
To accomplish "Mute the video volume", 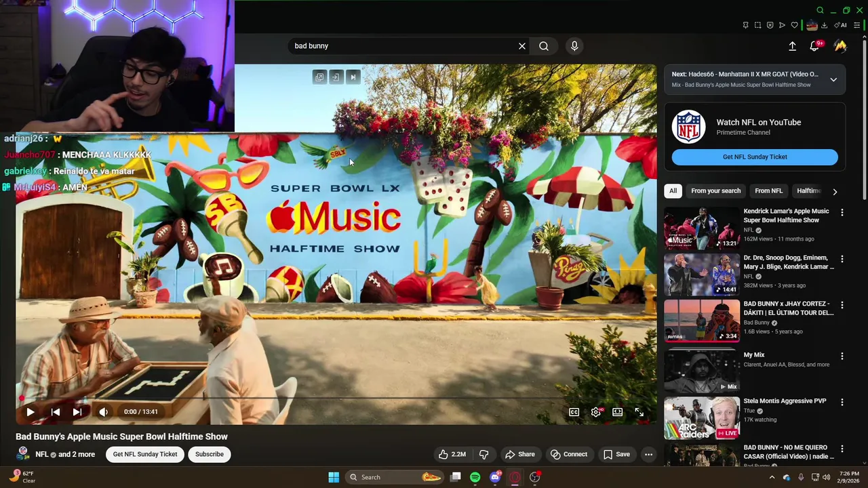I will [x=103, y=411].
